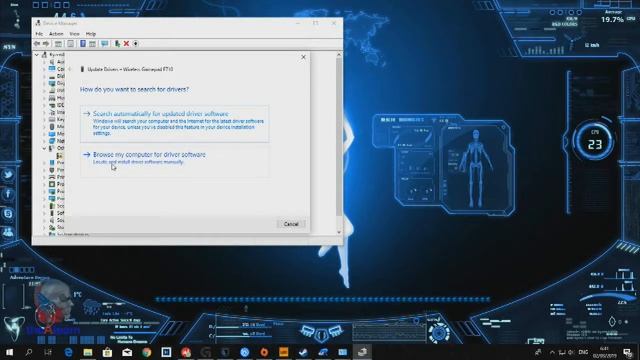Viewport: 640px width, 360px height.
Task: Open the Mail app from the taskbar
Action: [127, 352]
